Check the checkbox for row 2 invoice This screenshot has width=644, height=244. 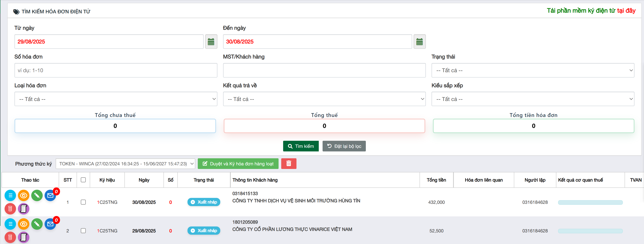click(x=83, y=230)
